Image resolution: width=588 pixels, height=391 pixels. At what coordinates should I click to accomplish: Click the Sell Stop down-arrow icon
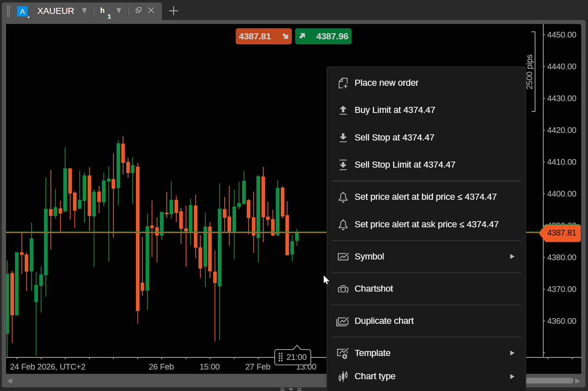[343, 138]
